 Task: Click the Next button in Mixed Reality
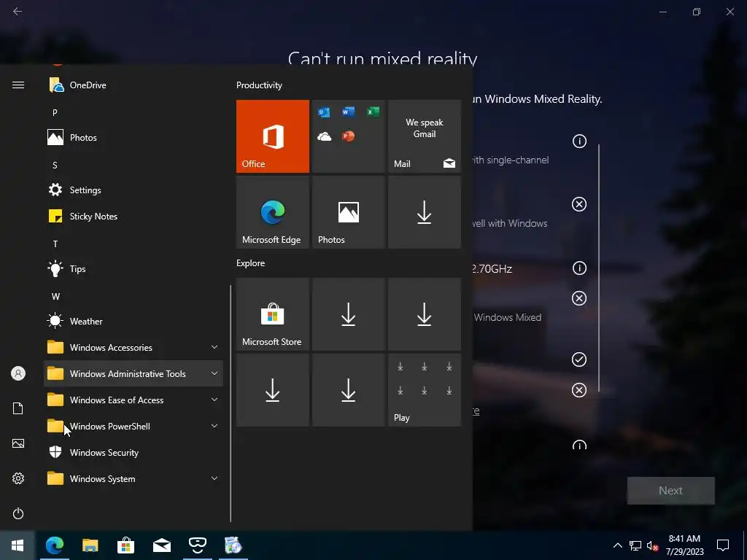click(671, 491)
